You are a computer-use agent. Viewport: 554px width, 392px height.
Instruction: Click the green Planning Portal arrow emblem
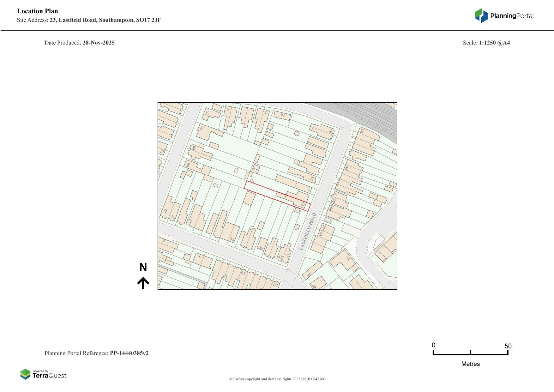pyautogui.click(x=479, y=15)
